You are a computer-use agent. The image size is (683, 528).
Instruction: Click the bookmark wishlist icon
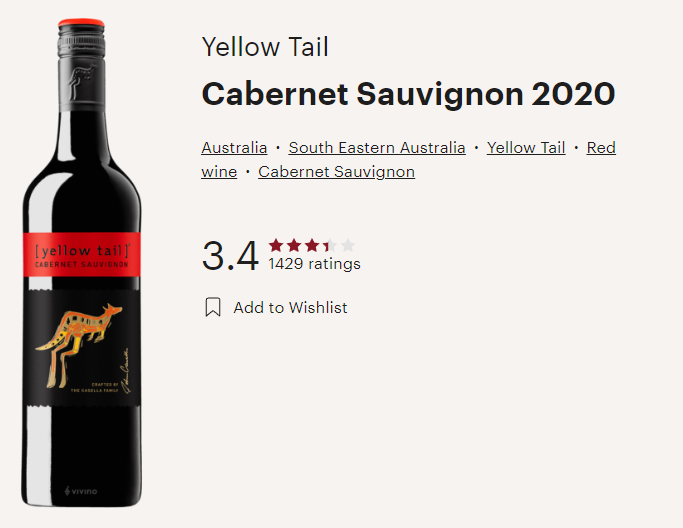pos(213,307)
